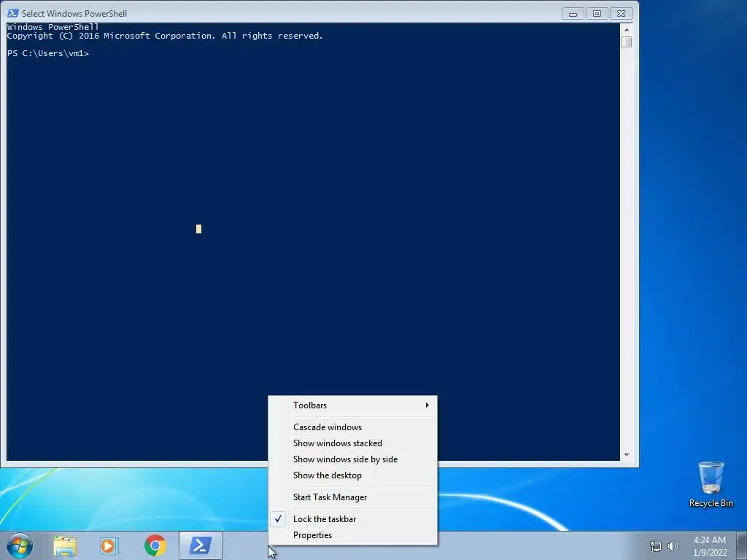Click the PowerShell scrollbar down arrow

pyautogui.click(x=627, y=455)
